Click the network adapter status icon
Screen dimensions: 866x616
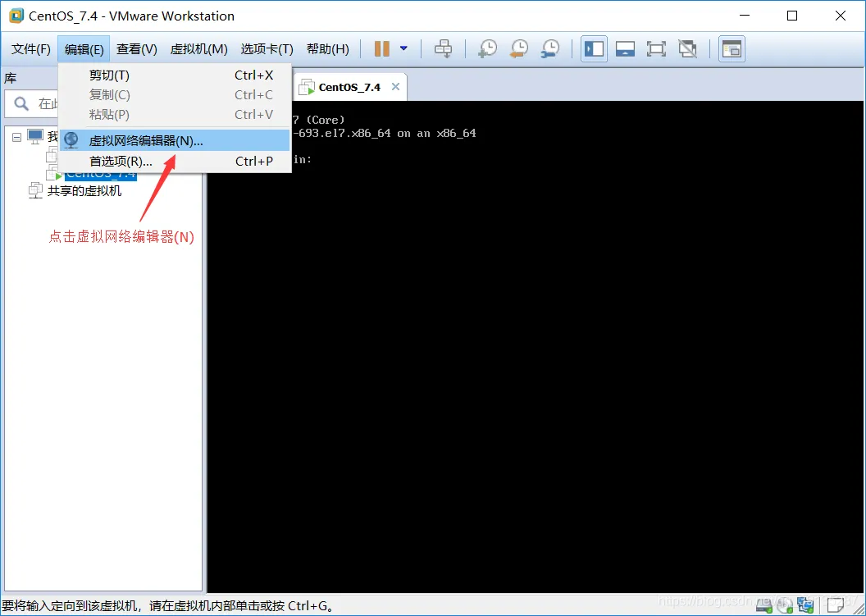click(x=805, y=606)
